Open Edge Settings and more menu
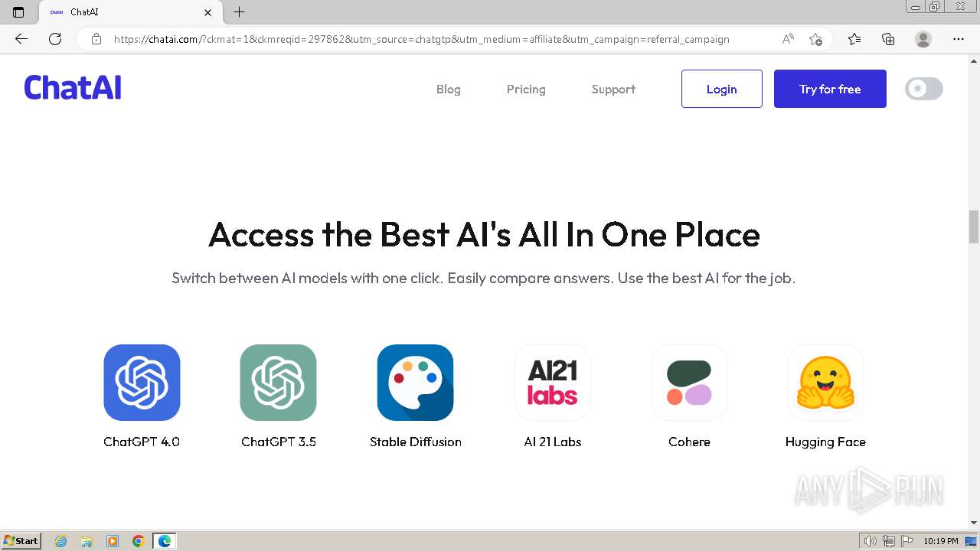This screenshot has height=551, width=980. click(959, 39)
